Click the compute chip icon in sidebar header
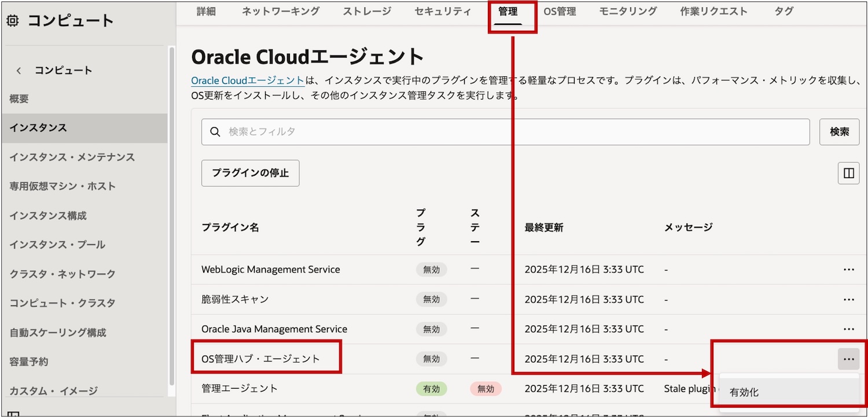The width and height of the screenshot is (868, 417). click(x=13, y=21)
